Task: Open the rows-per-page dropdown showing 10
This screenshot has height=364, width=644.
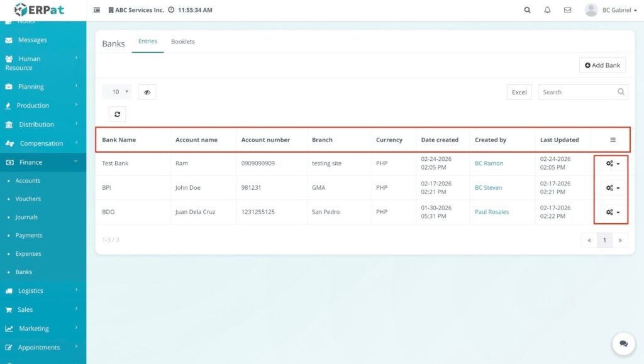Action: (117, 92)
